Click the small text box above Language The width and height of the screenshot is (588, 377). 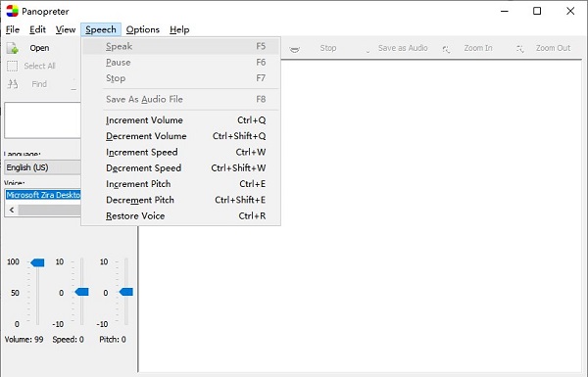[x=43, y=120]
